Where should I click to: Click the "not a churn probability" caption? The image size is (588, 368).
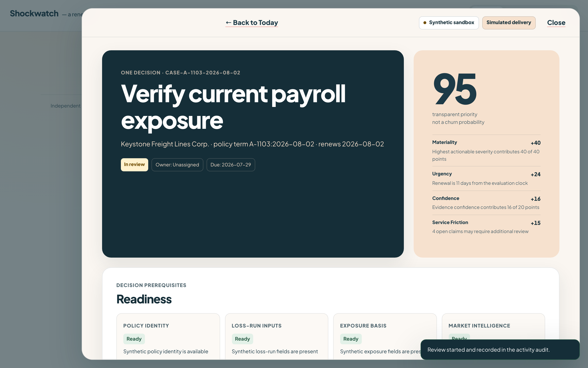pos(458,122)
